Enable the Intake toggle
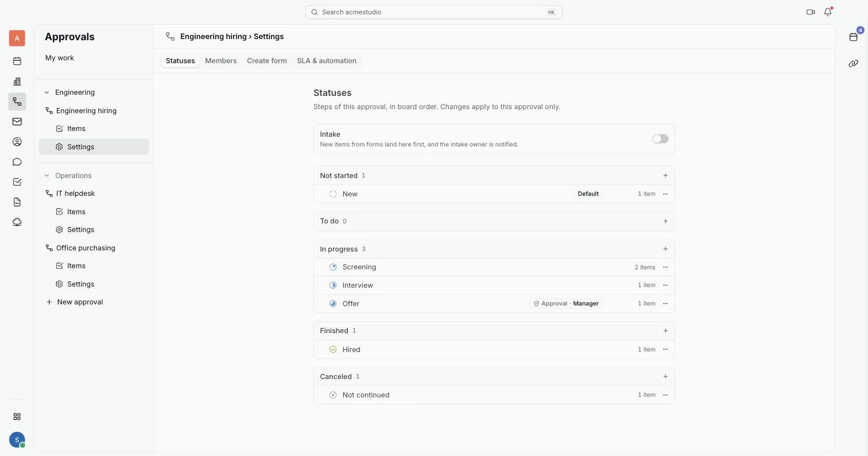868x456 pixels. point(660,139)
